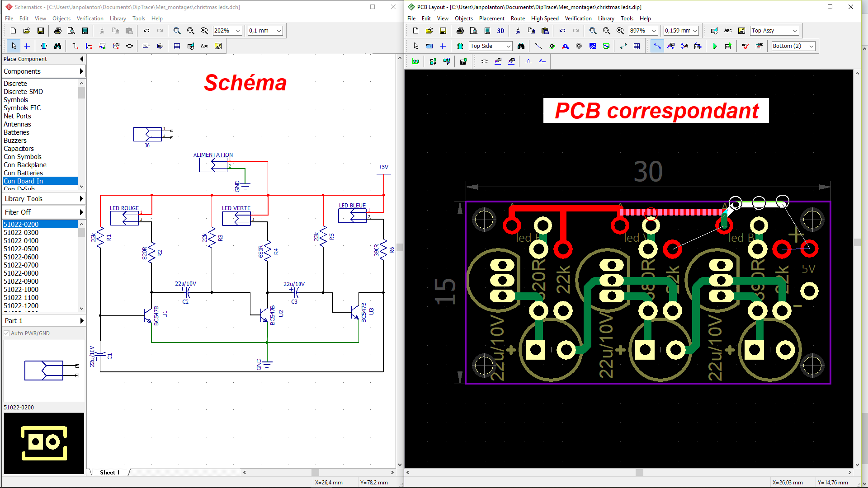Viewport: 868px width, 488px height.
Task: Click the 3D preview button in PCB toolbar
Action: [500, 31]
